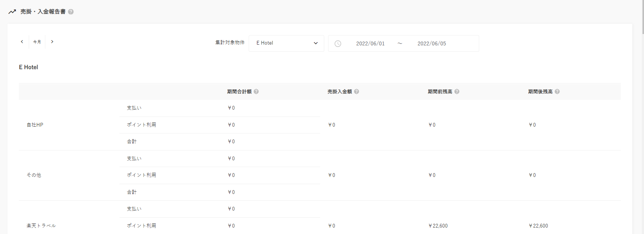
Task: Open the help tooltip for 期間合計額
Action: [256, 91]
